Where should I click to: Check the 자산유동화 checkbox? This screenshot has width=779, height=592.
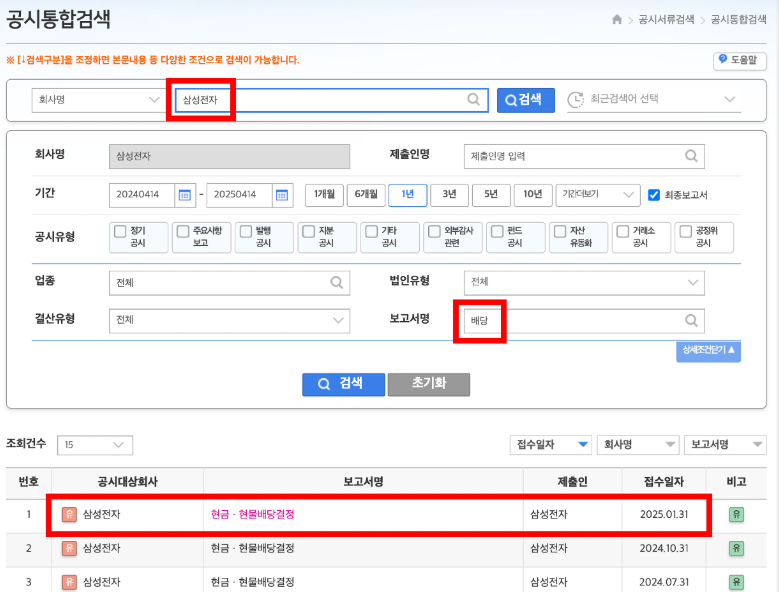pyautogui.click(x=560, y=231)
